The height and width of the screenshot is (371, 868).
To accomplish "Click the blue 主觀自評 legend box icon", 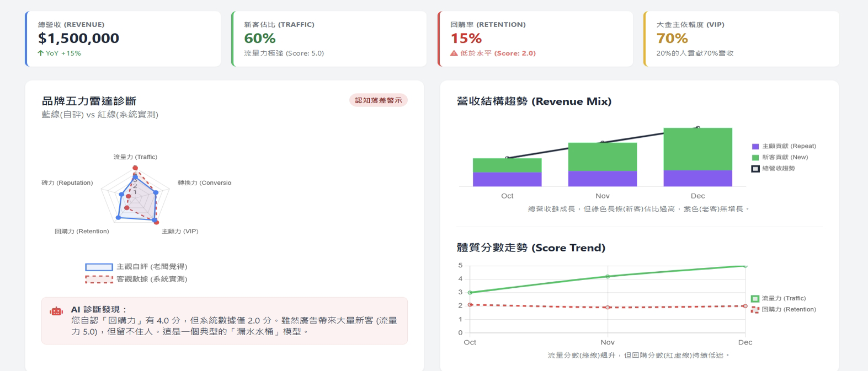I will pos(99,267).
